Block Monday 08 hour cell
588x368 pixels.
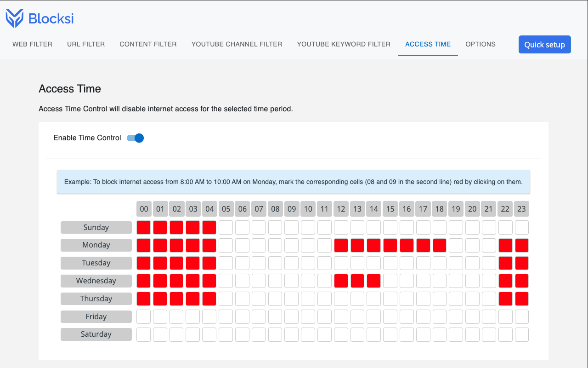[275, 245]
